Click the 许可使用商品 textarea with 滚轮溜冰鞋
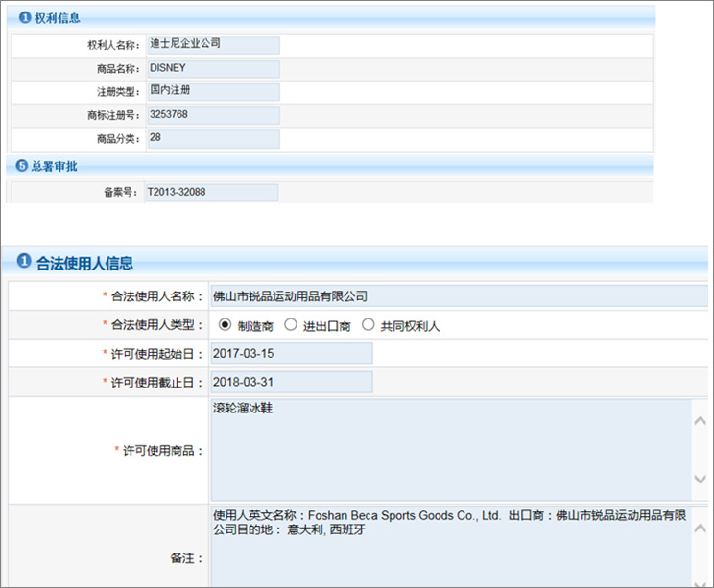This screenshot has width=714, height=588. pyautogui.click(x=451, y=450)
